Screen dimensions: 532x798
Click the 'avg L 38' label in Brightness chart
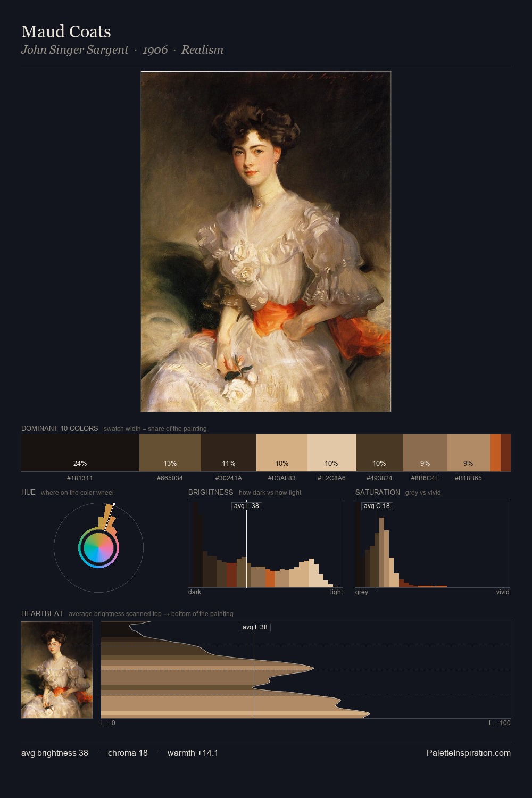pyautogui.click(x=247, y=506)
